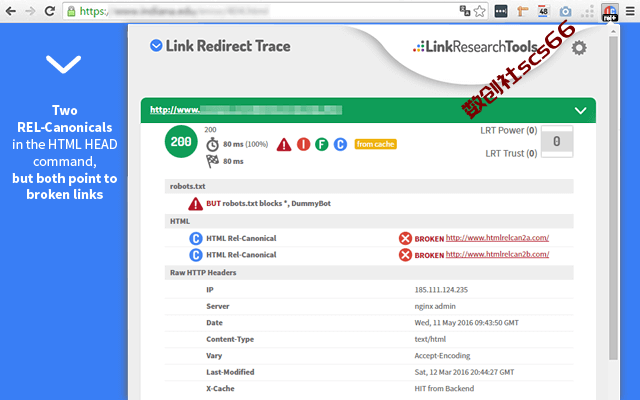This screenshot has height=400, width=640.
Task: Open settings with the gear icon
Action: point(579,48)
